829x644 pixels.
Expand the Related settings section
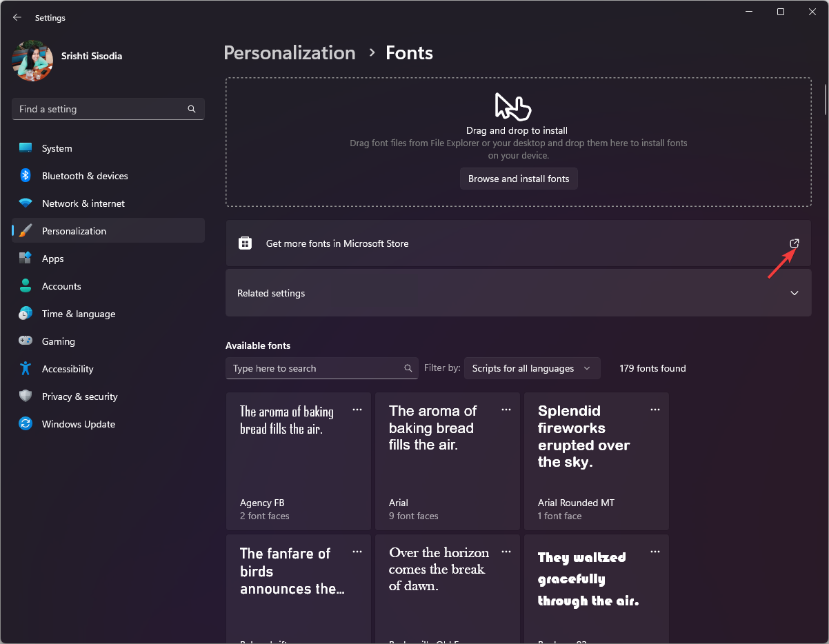(794, 292)
